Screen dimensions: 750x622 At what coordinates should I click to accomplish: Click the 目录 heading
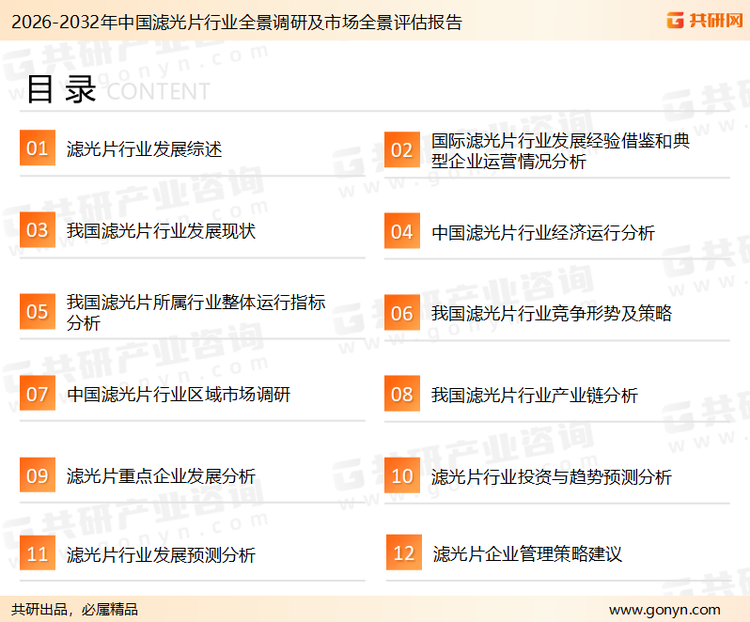click(x=61, y=89)
